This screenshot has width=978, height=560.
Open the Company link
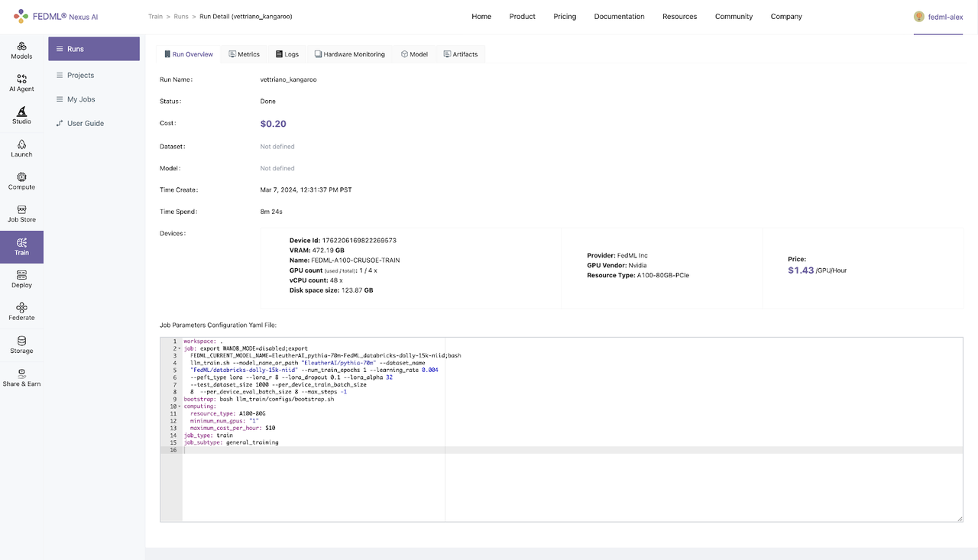point(786,16)
